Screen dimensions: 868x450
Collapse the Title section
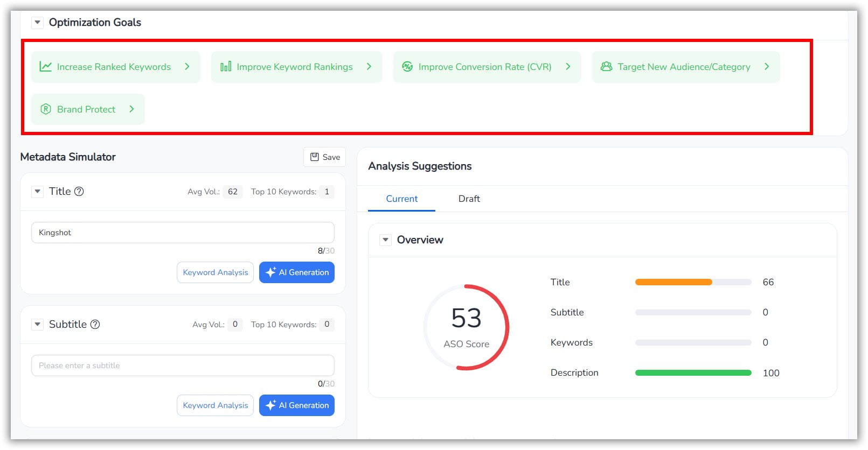point(37,192)
